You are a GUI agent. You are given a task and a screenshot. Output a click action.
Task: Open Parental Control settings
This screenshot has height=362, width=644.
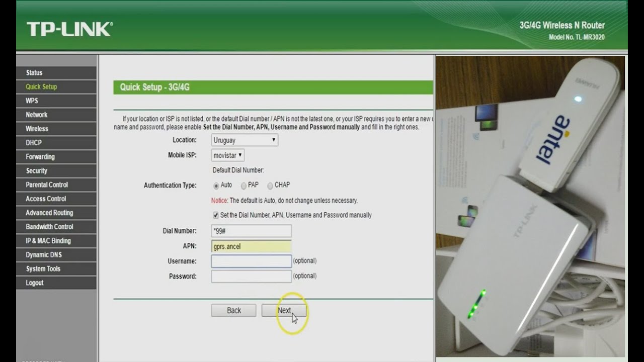(56, 185)
